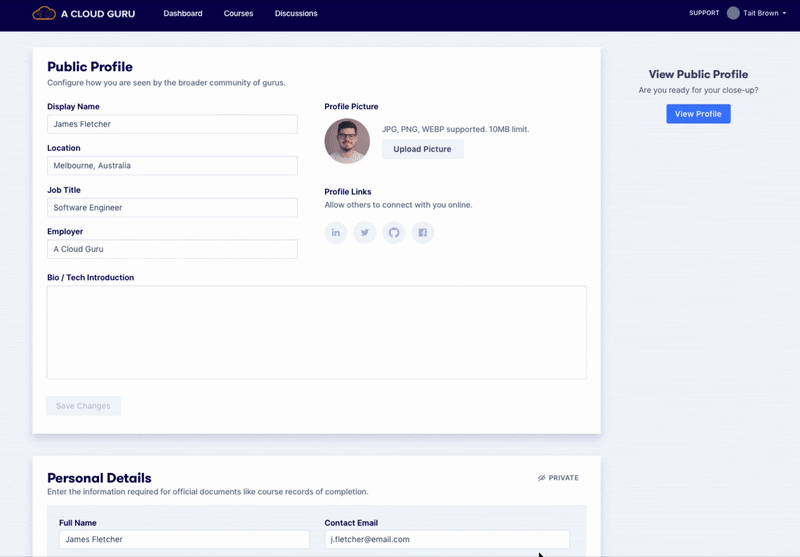Click the 'Configure how you are seen' subtitle
Image resolution: width=800 pixels, height=557 pixels.
166,83
